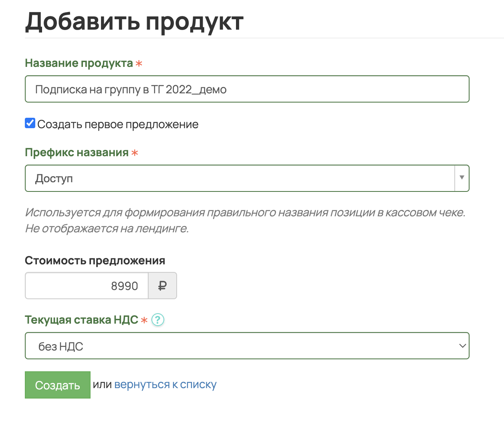The height and width of the screenshot is (443, 504).
Task: Click the Доступ value in prefix combobox
Action: [x=54, y=178]
